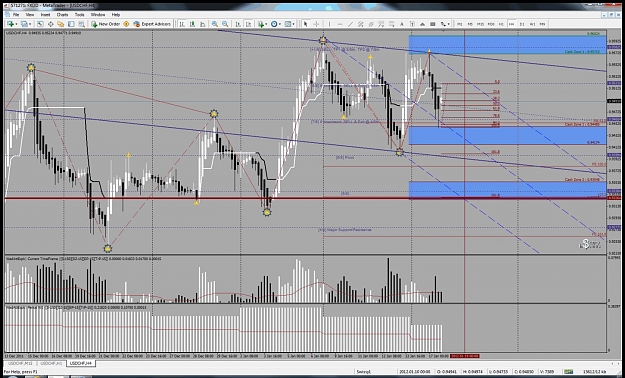Open the Terminal window icon
Screen dimensions: 625x378
(71, 24)
